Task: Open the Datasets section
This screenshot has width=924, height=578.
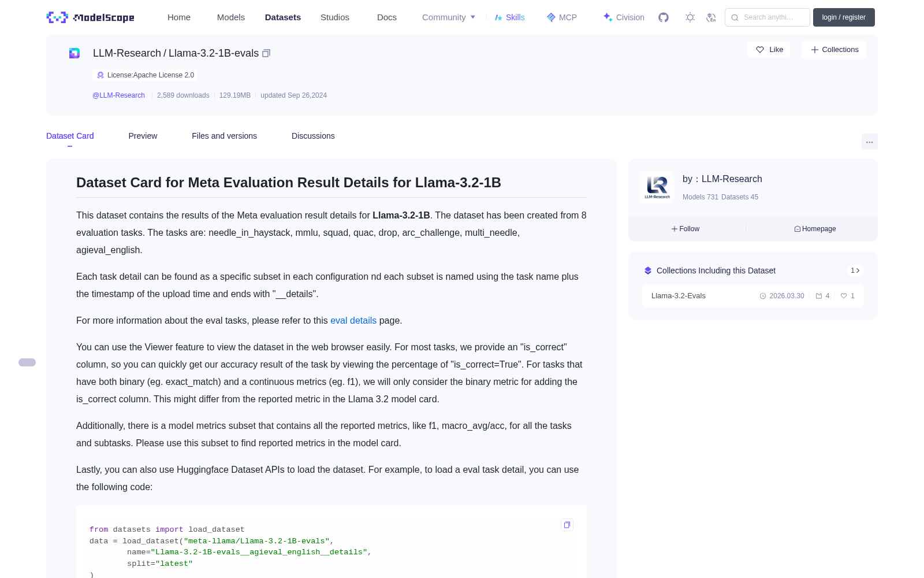Action: [283, 17]
